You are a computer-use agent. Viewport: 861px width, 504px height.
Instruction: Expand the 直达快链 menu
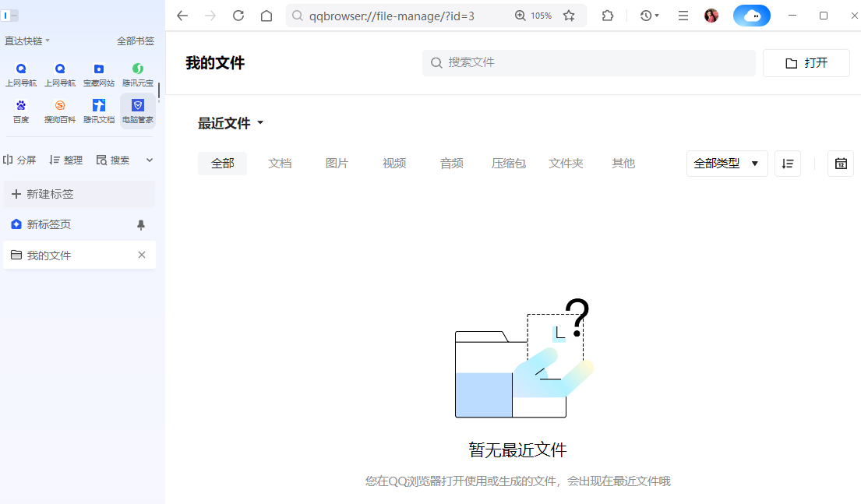[24, 40]
